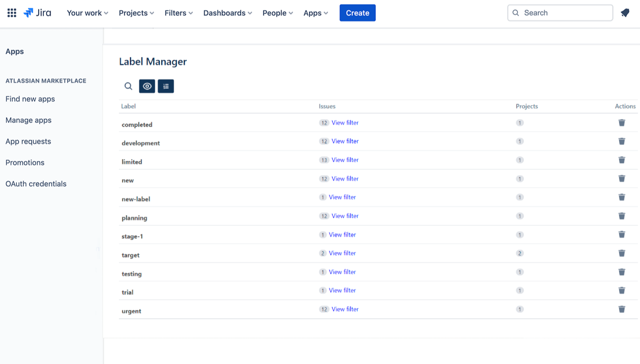This screenshot has height=364, width=640.
Task: Open View filter link for development
Action: (x=345, y=141)
